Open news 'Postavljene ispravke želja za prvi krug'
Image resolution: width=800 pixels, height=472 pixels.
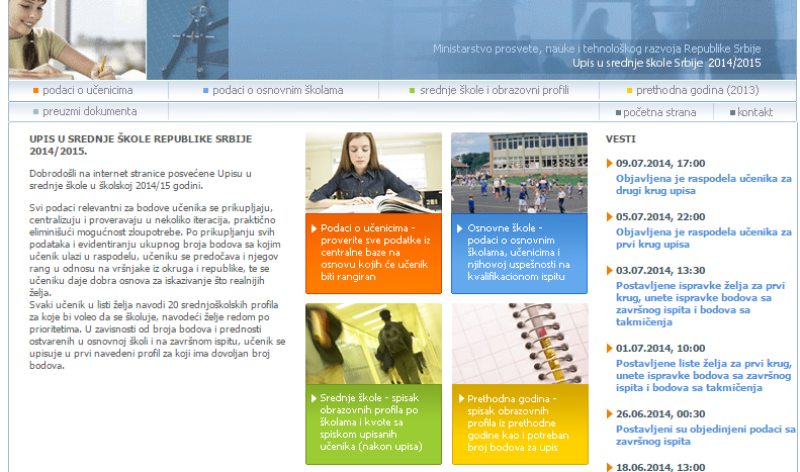coord(701,304)
